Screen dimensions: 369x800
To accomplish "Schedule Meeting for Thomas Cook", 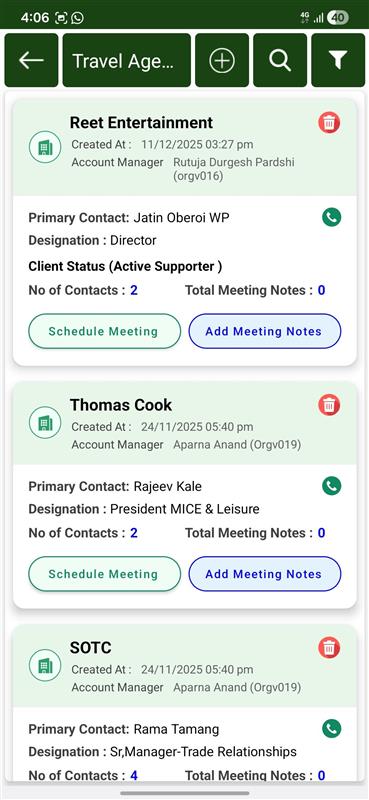I will coord(104,574).
